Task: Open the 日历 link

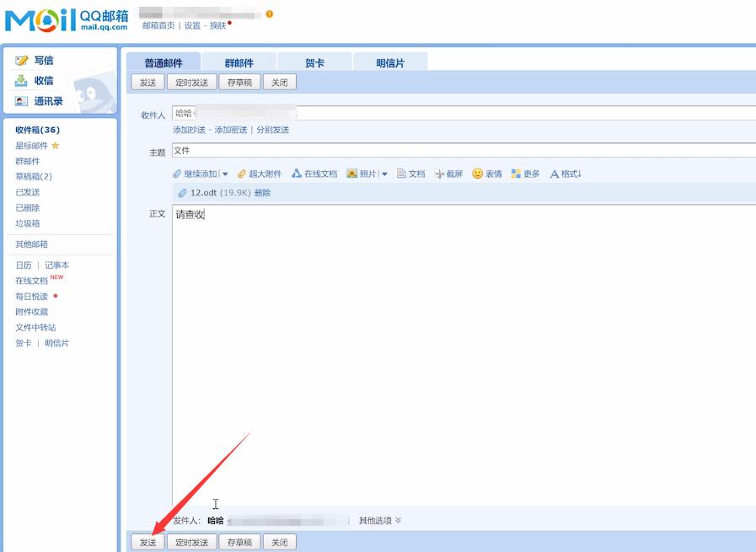Action: pyautogui.click(x=23, y=265)
